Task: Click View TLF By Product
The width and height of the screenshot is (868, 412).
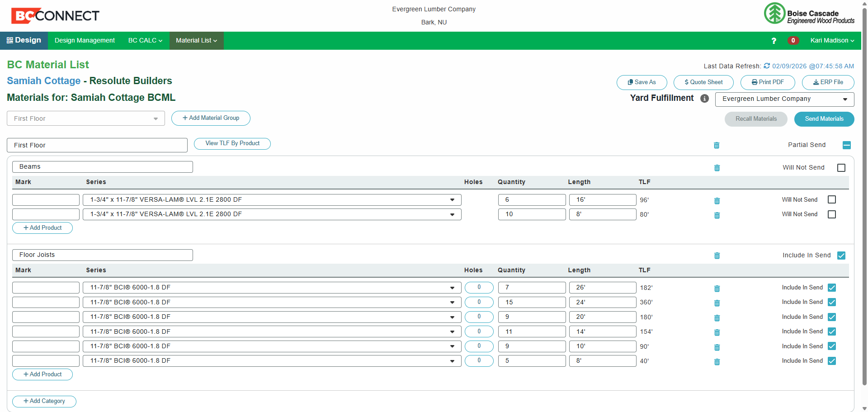Action: [232, 143]
